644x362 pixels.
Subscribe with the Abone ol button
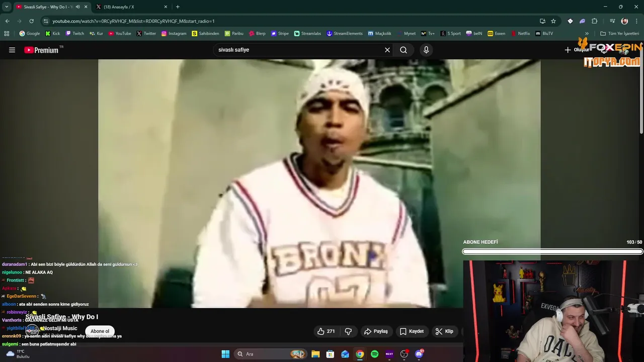click(100, 331)
